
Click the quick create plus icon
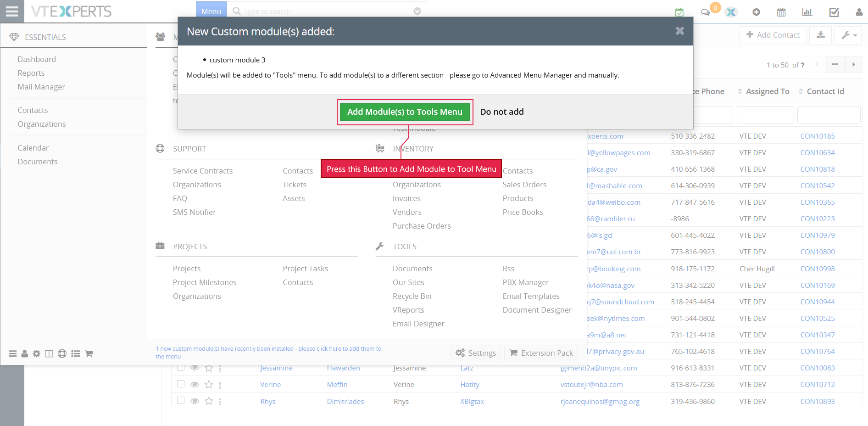pos(756,12)
